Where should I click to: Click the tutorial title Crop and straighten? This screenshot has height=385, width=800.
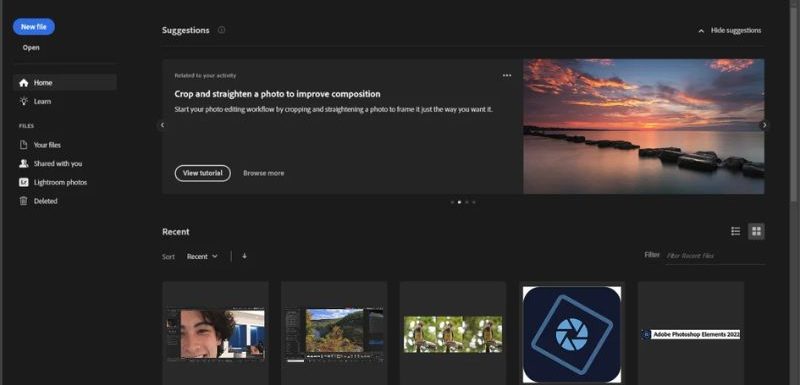click(277, 94)
